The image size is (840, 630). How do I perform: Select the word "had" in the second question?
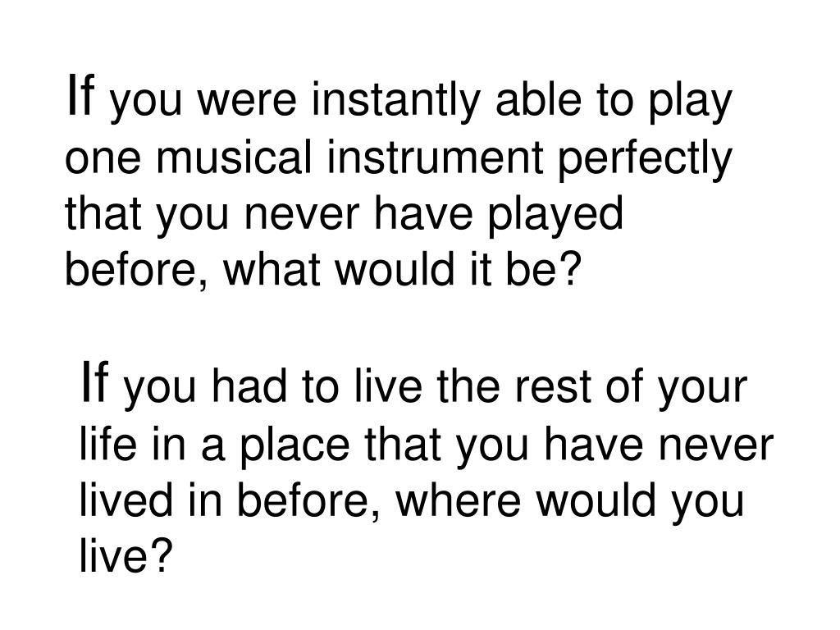pyautogui.click(x=249, y=386)
